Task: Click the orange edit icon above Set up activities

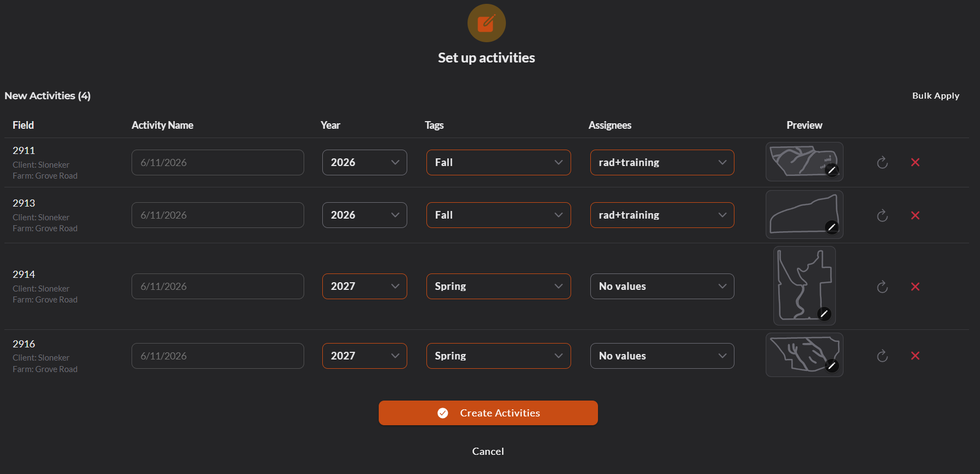Action: [x=486, y=23]
